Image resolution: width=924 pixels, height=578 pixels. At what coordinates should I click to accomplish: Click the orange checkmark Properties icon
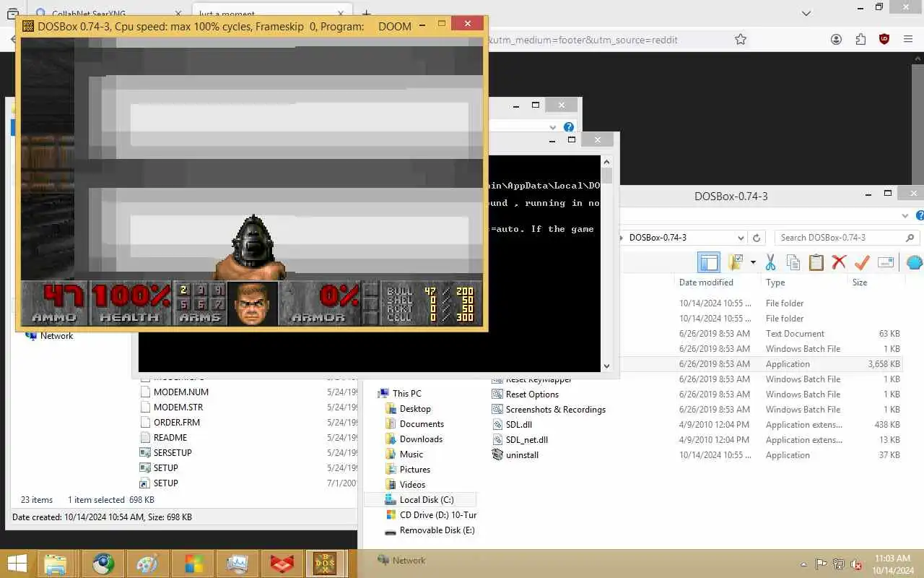(862, 262)
